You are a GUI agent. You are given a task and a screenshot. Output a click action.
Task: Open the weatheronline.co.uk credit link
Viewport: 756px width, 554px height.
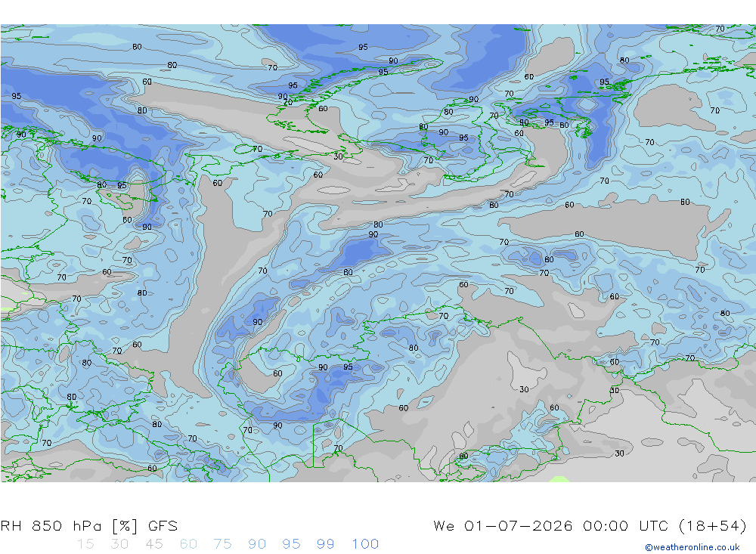click(692, 547)
